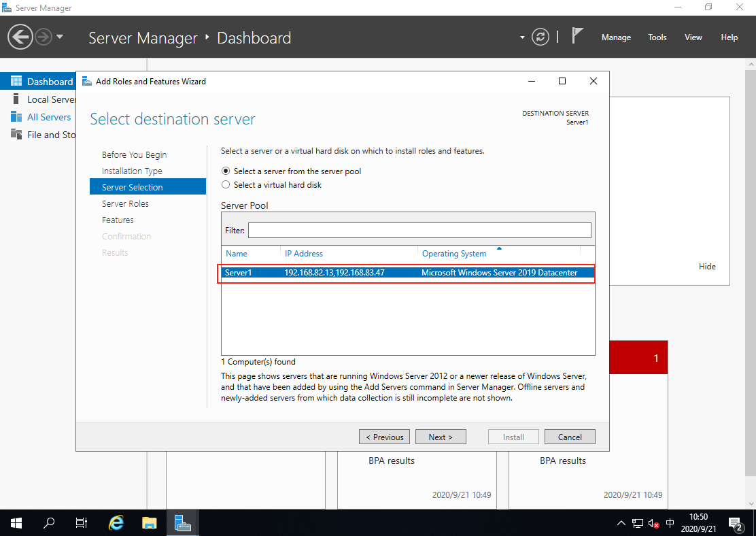This screenshot has width=756, height=536.
Task: Go to Features wizard step
Action: click(118, 220)
